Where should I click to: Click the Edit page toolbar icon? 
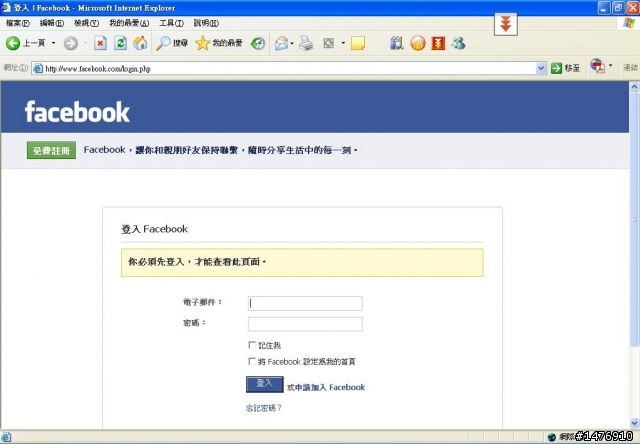[329, 43]
